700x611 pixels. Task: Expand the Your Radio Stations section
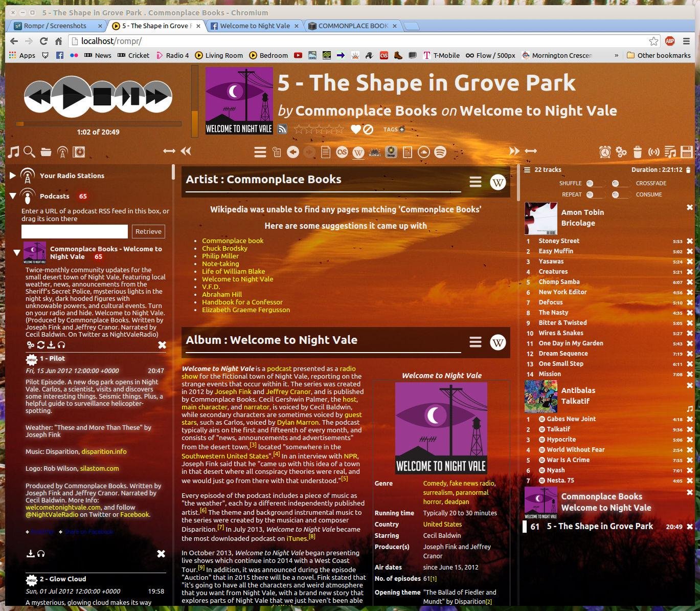click(13, 176)
